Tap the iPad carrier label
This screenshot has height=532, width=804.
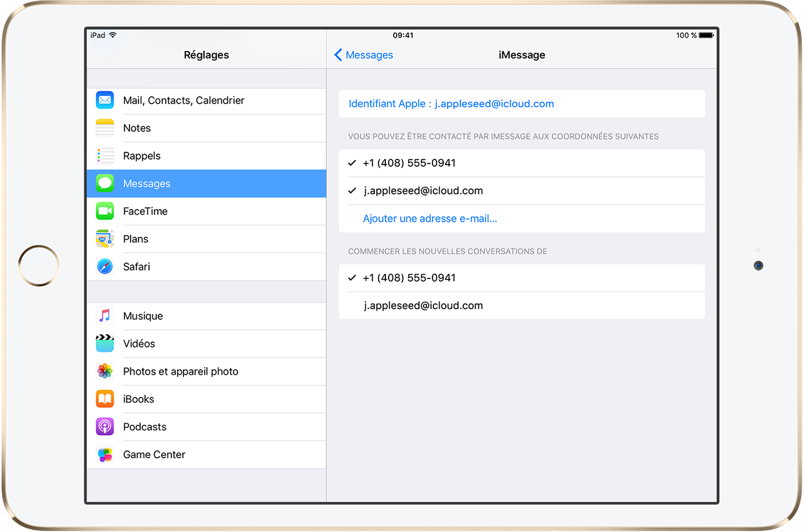point(98,35)
